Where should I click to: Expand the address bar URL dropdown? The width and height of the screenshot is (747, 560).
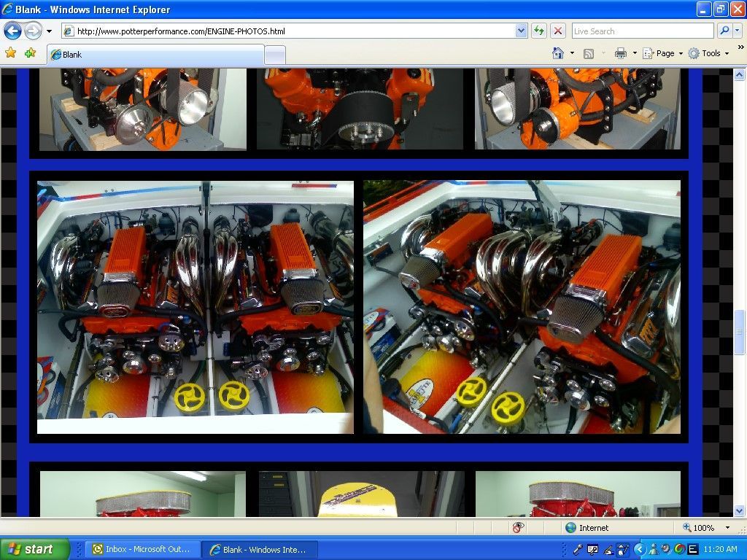coord(521,31)
